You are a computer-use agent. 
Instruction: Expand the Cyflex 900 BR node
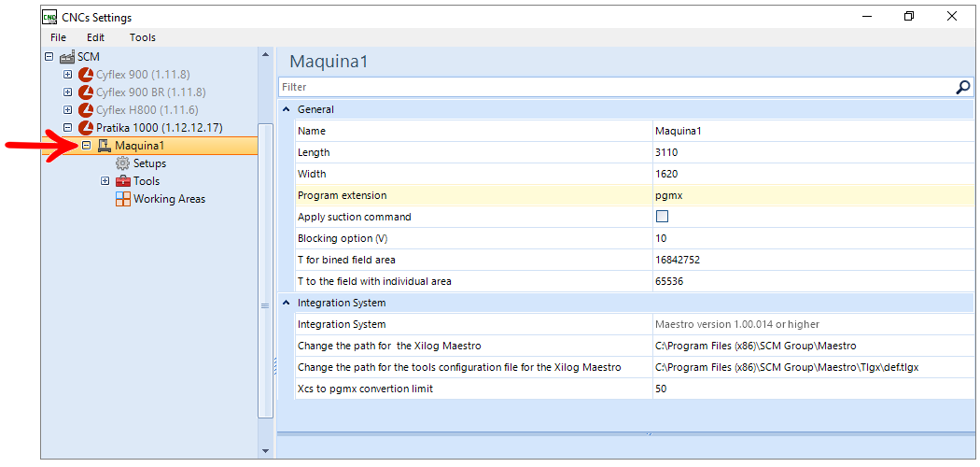68,92
